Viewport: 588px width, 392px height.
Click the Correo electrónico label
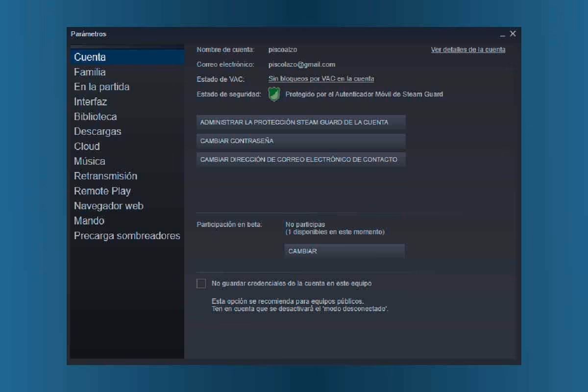coord(225,64)
